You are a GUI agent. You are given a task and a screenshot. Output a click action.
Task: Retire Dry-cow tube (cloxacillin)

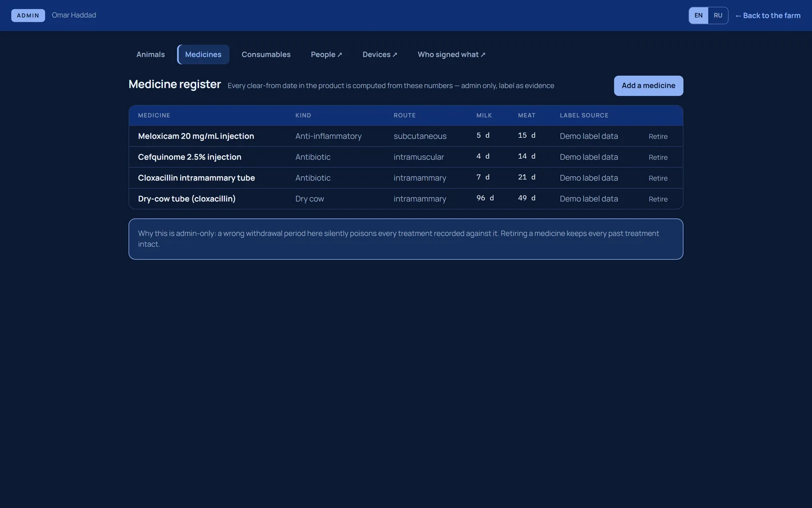click(x=658, y=199)
